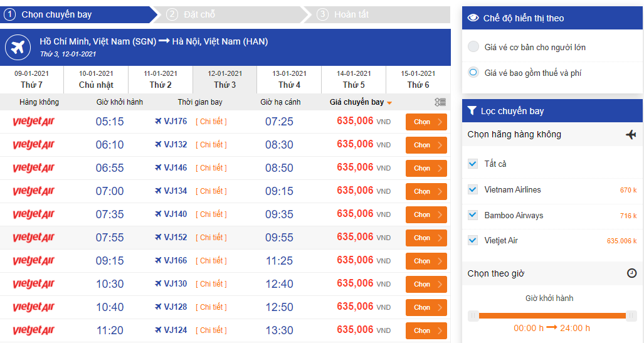Click the Vietjet Air logo on the 11:20 flight
This screenshot has height=343, width=644.
[x=34, y=330]
